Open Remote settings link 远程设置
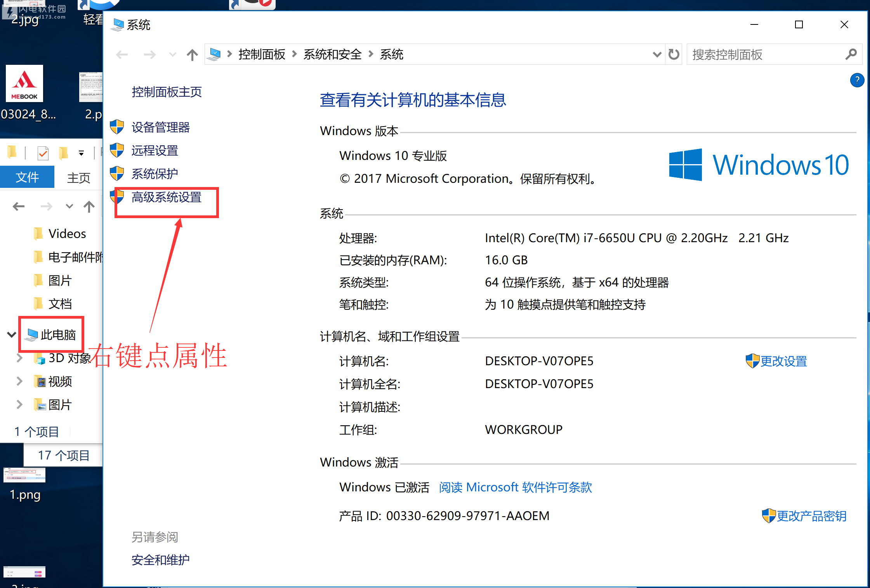Viewport: 870px width, 588px height. pos(155,151)
